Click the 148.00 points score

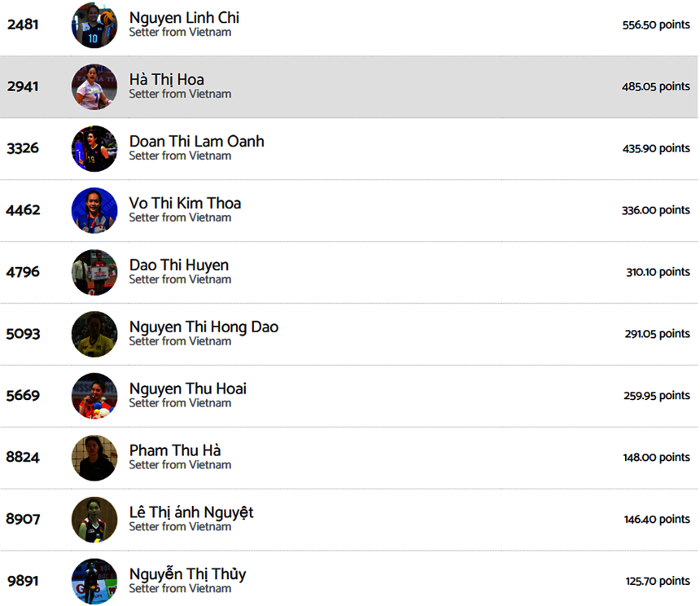coord(656,458)
